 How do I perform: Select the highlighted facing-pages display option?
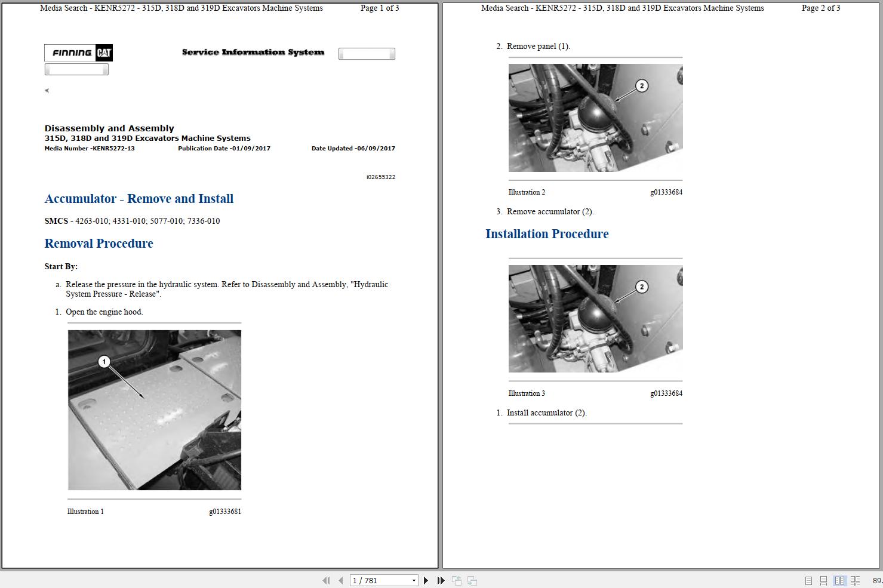pyautogui.click(x=840, y=580)
